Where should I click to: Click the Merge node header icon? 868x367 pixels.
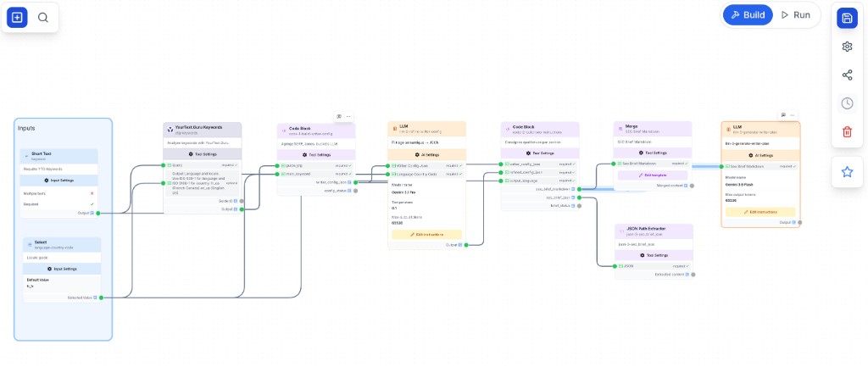620,128
